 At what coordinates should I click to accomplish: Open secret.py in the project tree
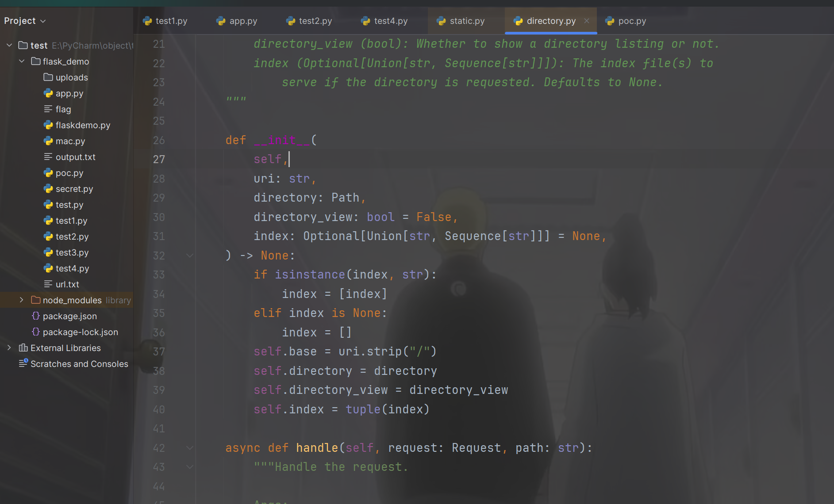click(x=74, y=189)
